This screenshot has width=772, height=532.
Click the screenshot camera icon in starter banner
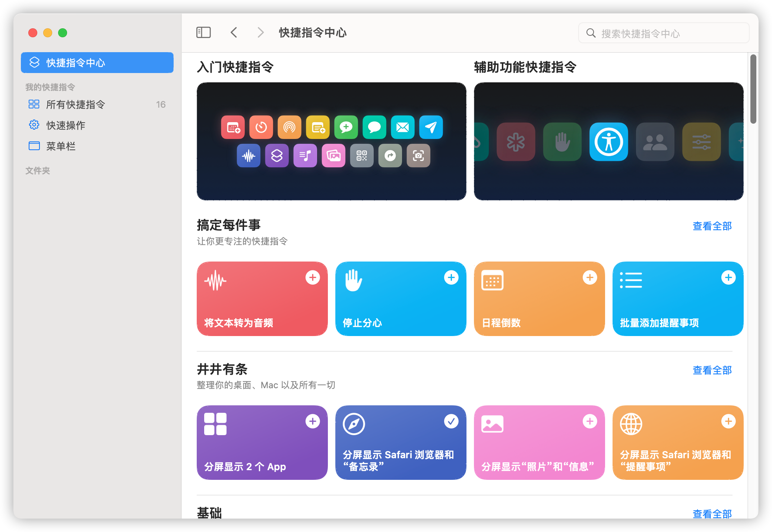click(x=418, y=156)
